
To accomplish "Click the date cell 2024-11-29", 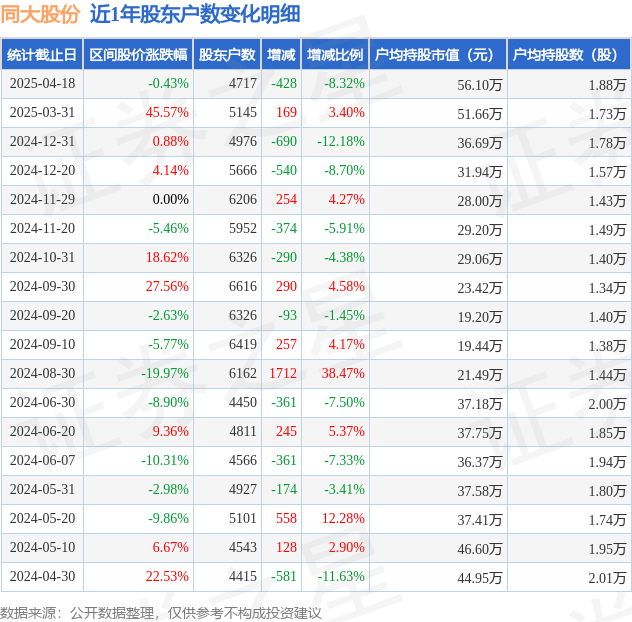I will pos(42,200).
